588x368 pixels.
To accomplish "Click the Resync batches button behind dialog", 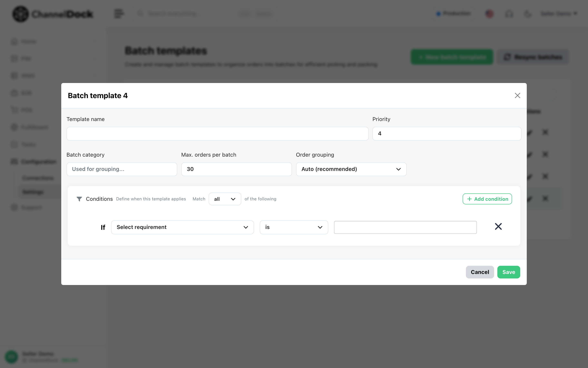I will (533, 57).
